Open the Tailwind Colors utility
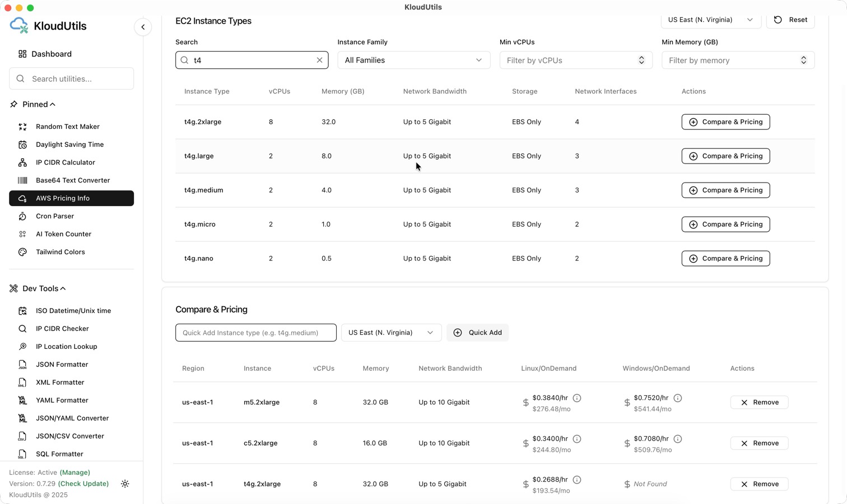 click(60, 252)
